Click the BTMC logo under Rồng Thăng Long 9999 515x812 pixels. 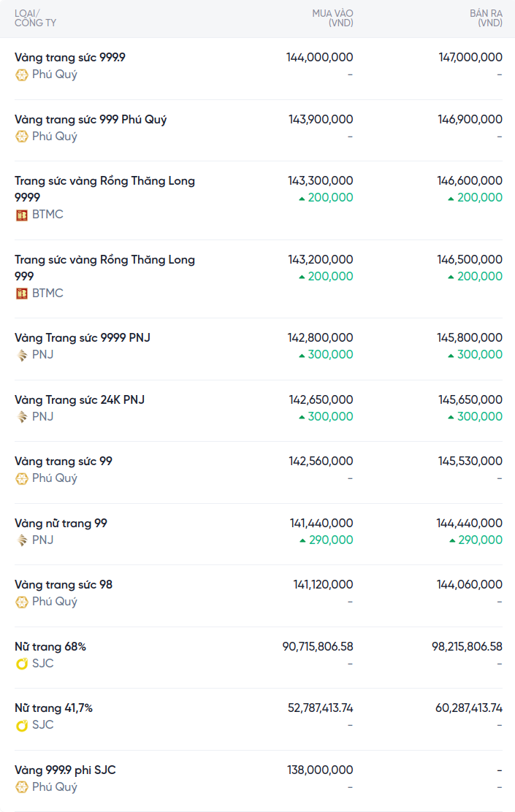[22, 215]
